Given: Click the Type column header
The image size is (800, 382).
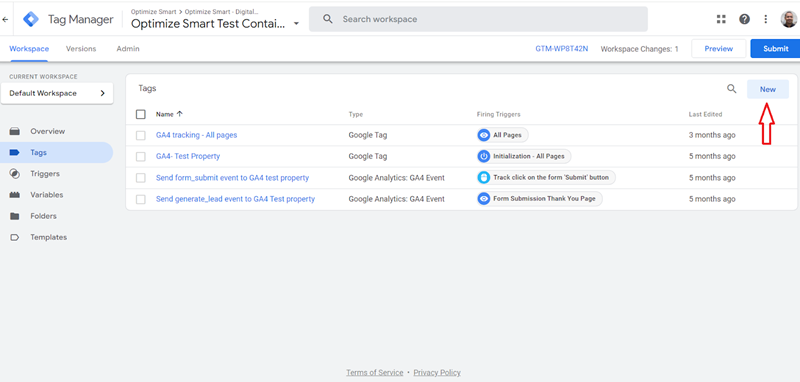Looking at the screenshot, I should click(x=356, y=114).
